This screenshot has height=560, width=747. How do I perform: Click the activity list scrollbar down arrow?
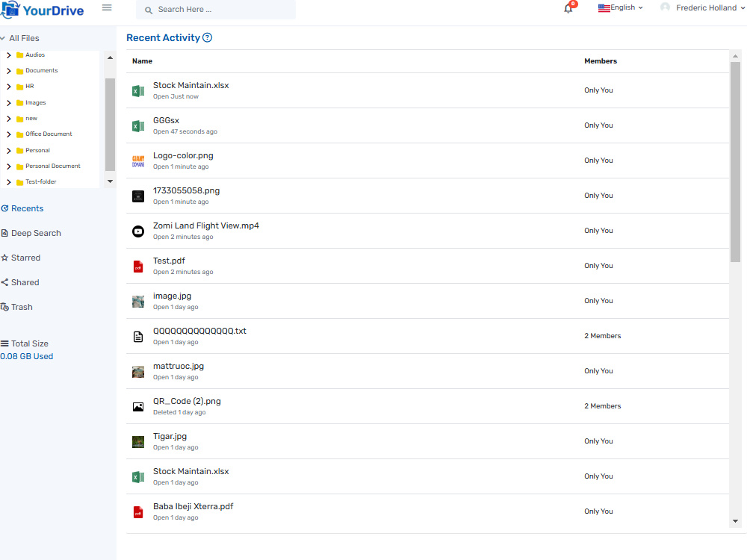click(735, 521)
